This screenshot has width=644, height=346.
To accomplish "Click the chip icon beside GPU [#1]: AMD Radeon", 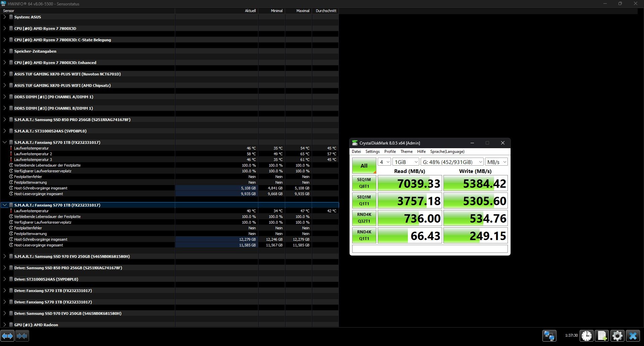I will click(x=11, y=325).
